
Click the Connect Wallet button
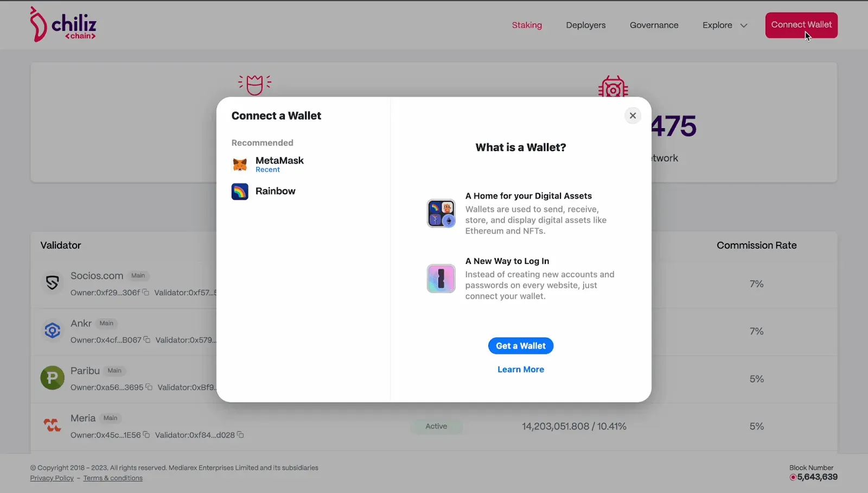click(x=801, y=25)
